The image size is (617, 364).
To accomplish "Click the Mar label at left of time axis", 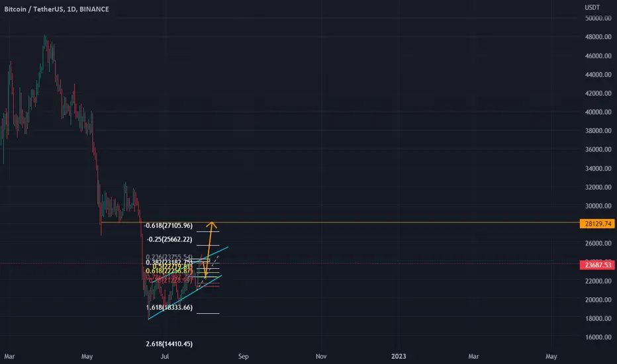I will click(9, 356).
